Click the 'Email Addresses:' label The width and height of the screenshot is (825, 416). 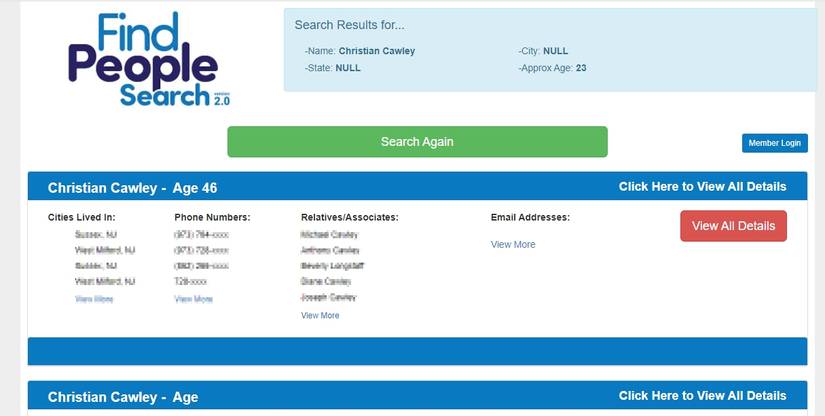point(530,217)
